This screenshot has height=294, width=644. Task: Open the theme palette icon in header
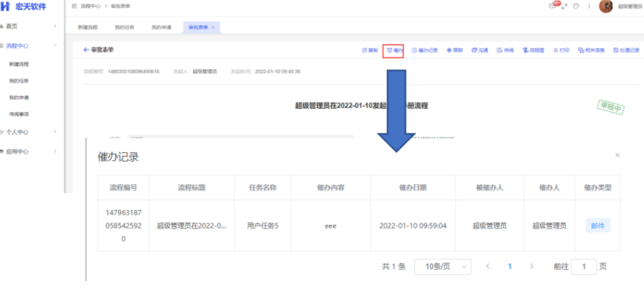(576, 6)
